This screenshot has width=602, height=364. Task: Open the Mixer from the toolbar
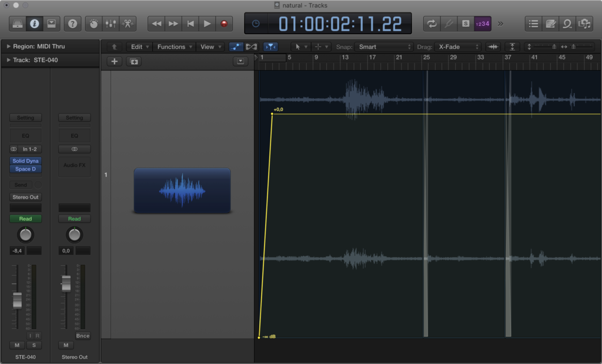pos(111,24)
